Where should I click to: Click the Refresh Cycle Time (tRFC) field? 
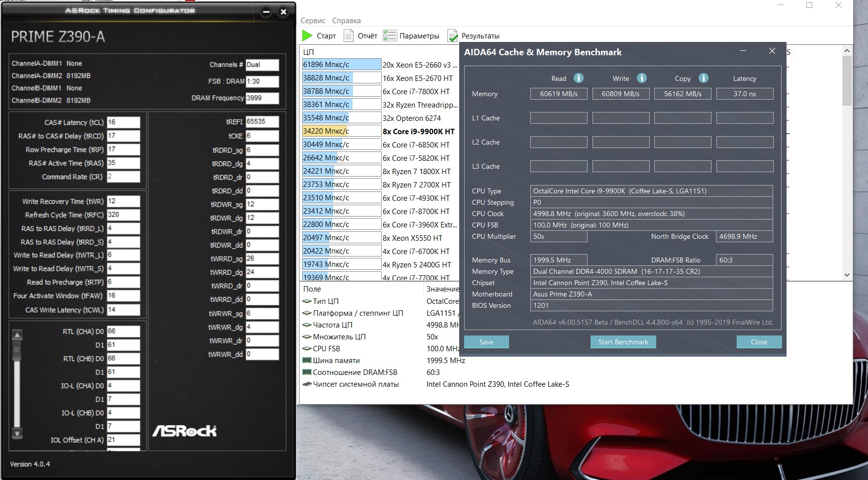click(123, 215)
